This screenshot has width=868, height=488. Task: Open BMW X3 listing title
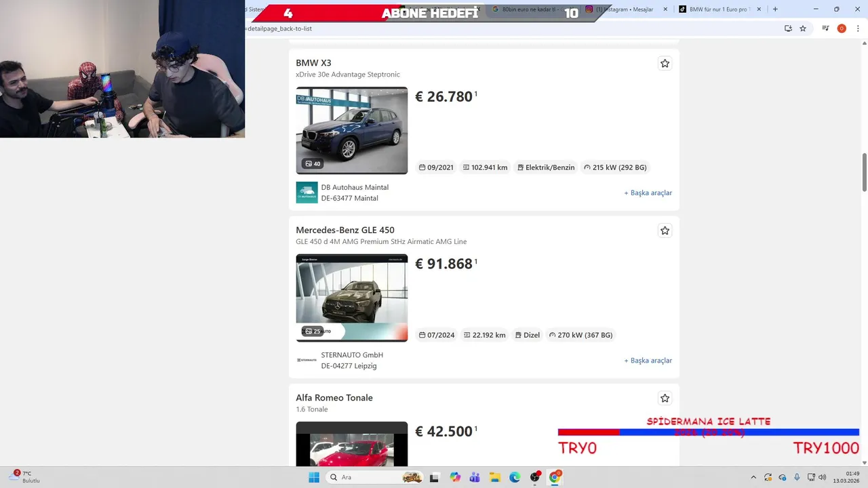(x=313, y=63)
